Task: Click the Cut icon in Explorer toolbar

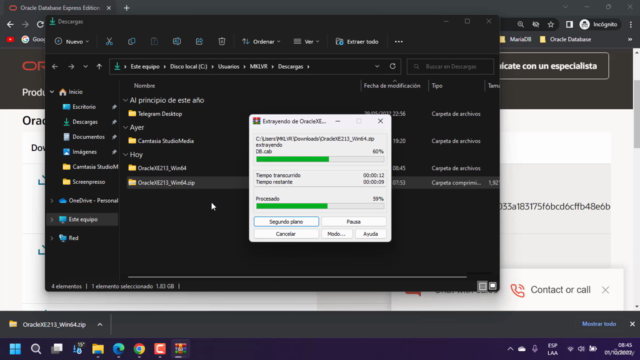Action: [x=109, y=42]
